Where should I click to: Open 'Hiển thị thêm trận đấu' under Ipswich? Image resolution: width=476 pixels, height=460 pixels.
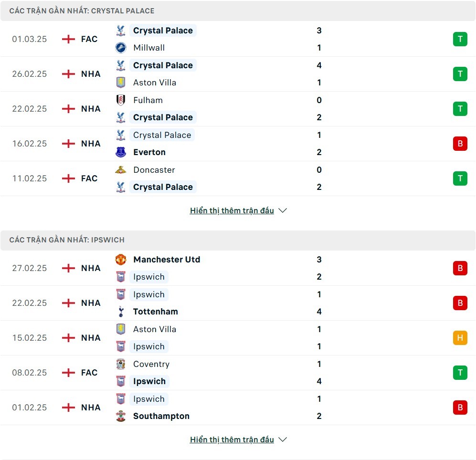[x=232, y=439]
